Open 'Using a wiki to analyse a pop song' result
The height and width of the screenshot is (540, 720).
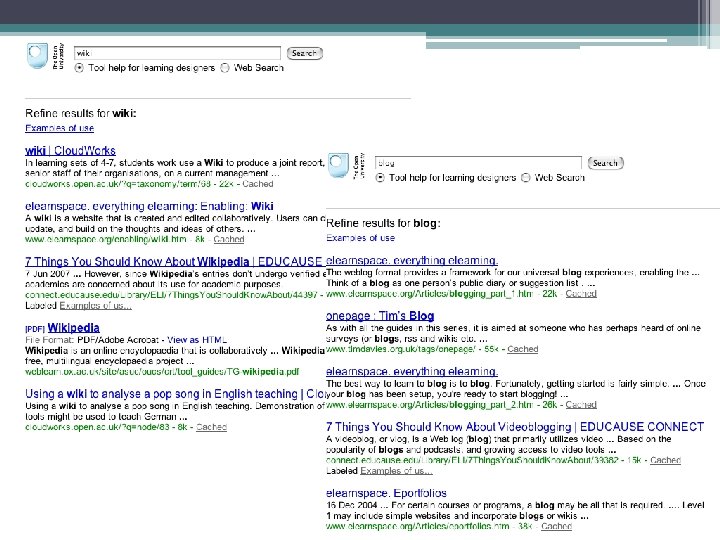tap(174, 394)
